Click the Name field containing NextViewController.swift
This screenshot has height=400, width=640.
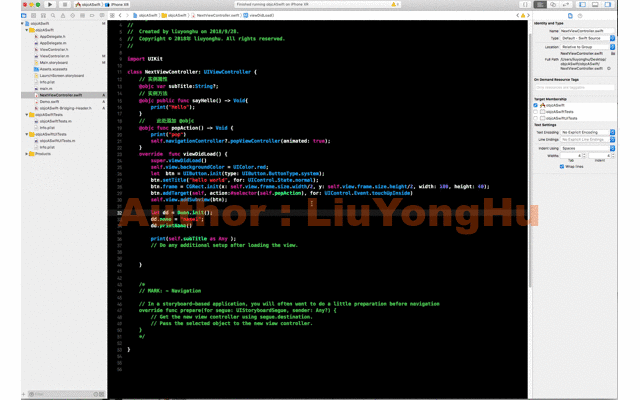pos(587,31)
